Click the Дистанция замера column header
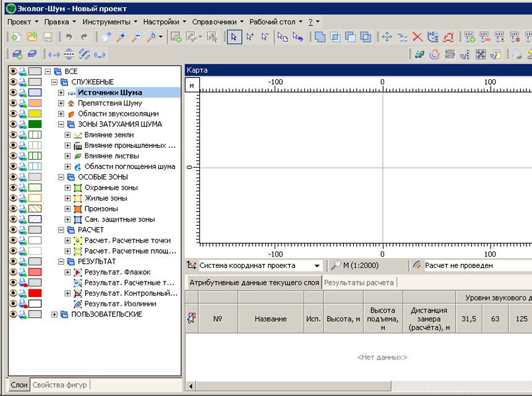 pos(429,319)
